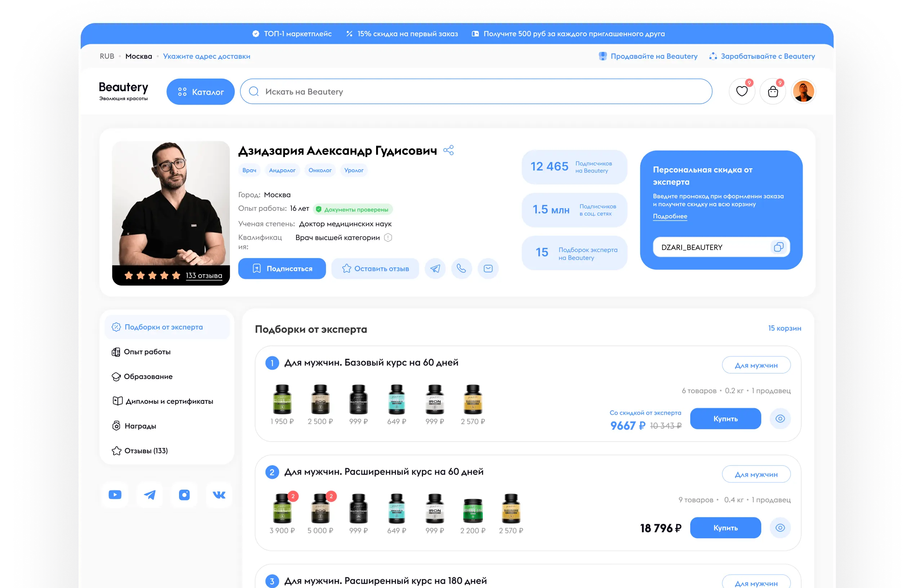This screenshot has height=588, width=914.
Task: Follow the Подробнее link in the discount card
Action: point(670,216)
